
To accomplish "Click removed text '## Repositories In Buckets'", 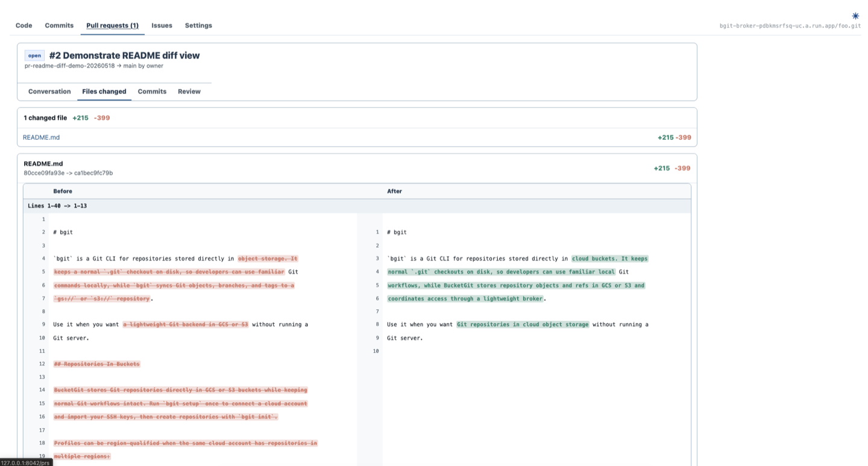I will (96, 364).
